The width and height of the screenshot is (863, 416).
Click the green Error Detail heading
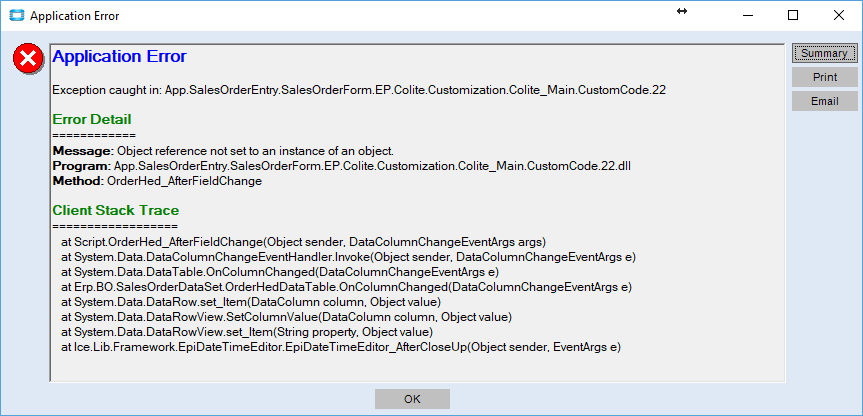[92, 119]
